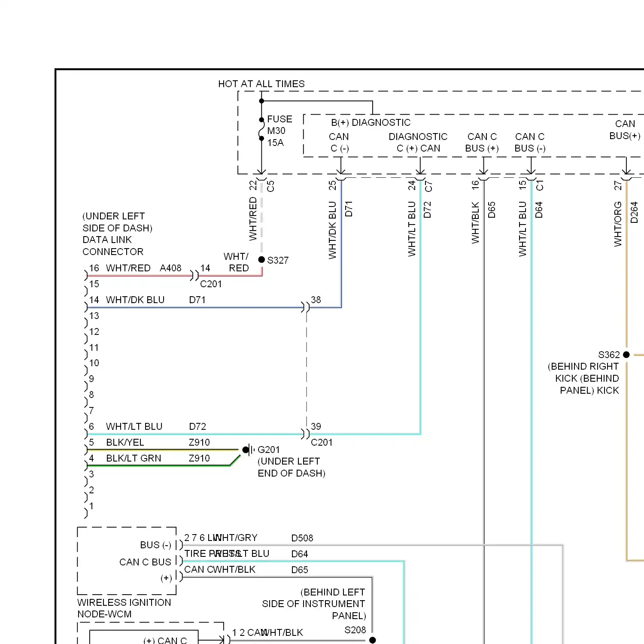Select the "C1" connector label
This screenshot has height=644, width=644.
tap(540, 185)
